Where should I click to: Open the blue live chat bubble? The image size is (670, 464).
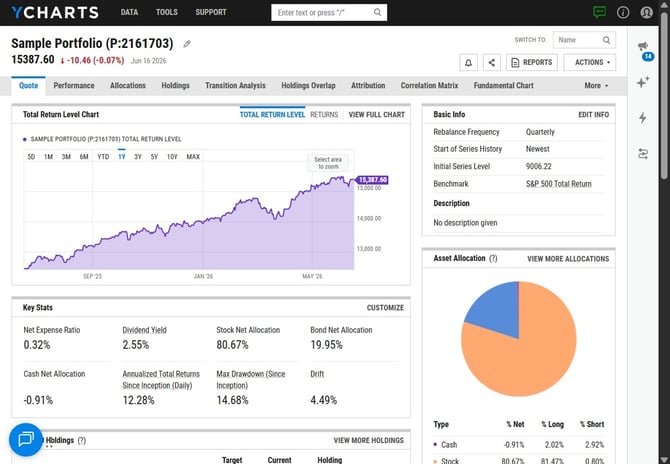(26, 439)
